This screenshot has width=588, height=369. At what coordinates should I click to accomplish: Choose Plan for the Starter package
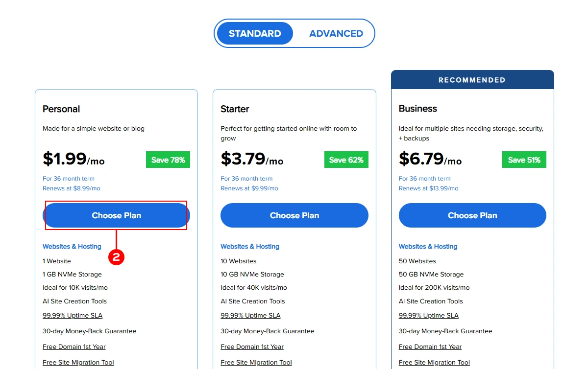click(294, 215)
